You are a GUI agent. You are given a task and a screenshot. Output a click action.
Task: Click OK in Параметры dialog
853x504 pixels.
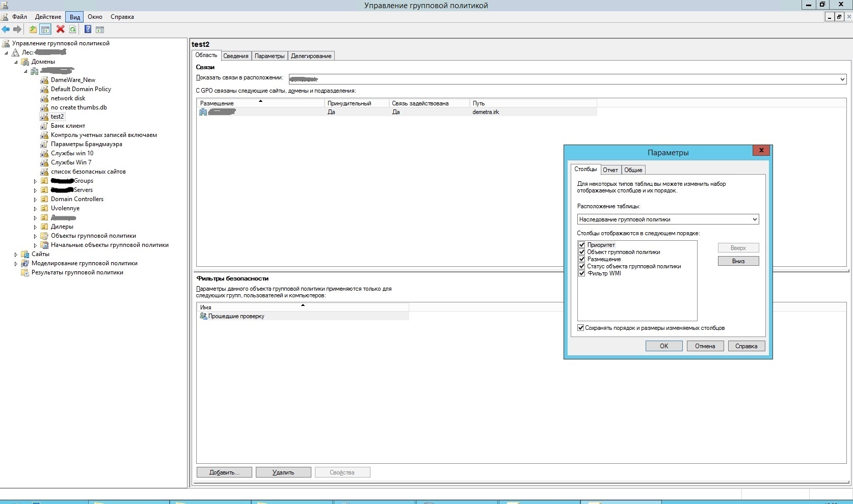(664, 346)
